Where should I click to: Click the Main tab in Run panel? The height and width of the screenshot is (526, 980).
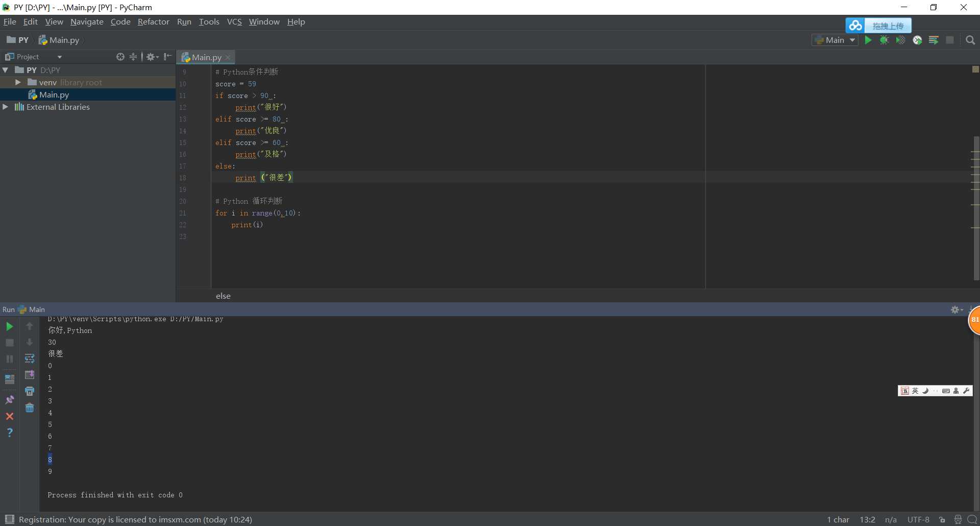pyautogui.click(x=32, y=309)
